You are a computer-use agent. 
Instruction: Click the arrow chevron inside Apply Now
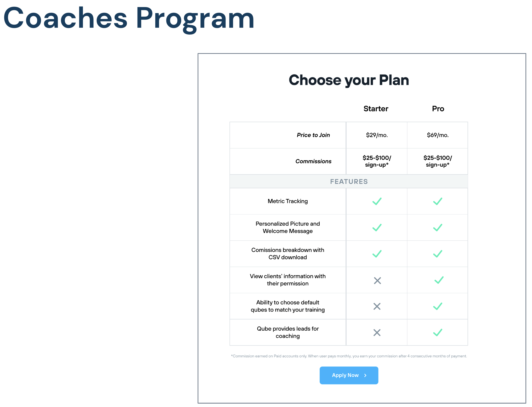[x=365, y=375]
